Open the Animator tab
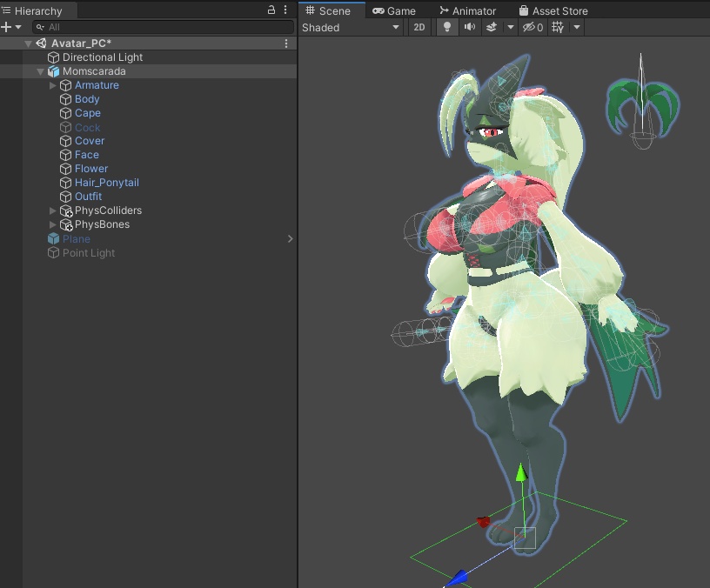 click(x=468, y=10)
